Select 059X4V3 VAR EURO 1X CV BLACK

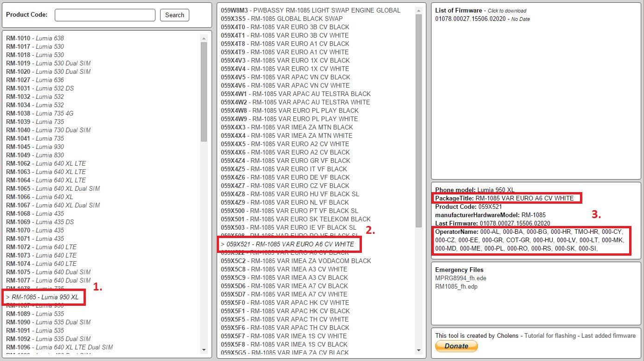[285, 60]
